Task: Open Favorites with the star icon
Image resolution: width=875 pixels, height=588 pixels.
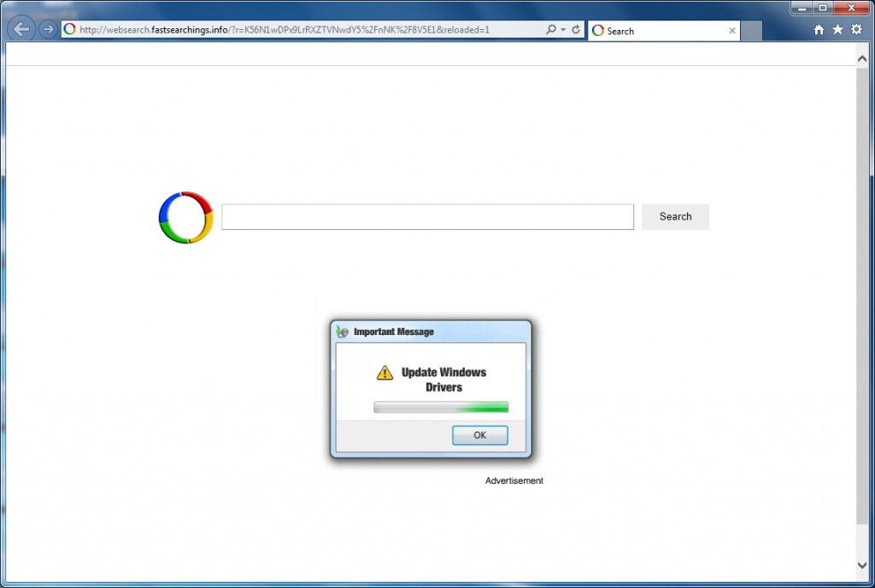Action: tap(837, 30)
